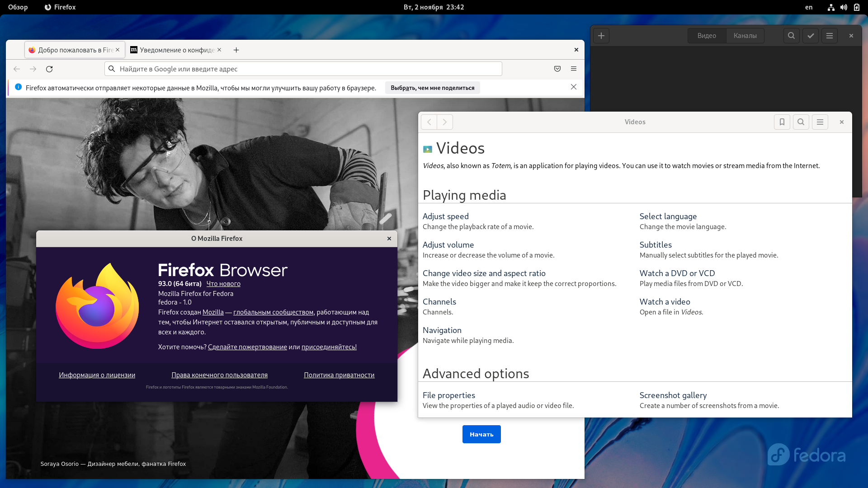Switch to Каналы view
The image size is (868, 488).
[745, 36]
